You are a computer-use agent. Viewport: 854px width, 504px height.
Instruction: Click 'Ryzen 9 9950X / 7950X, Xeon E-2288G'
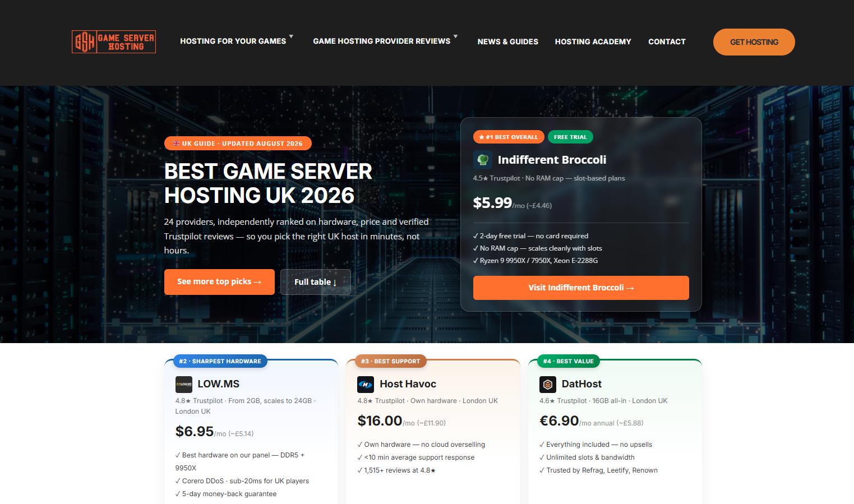(536, 261)
